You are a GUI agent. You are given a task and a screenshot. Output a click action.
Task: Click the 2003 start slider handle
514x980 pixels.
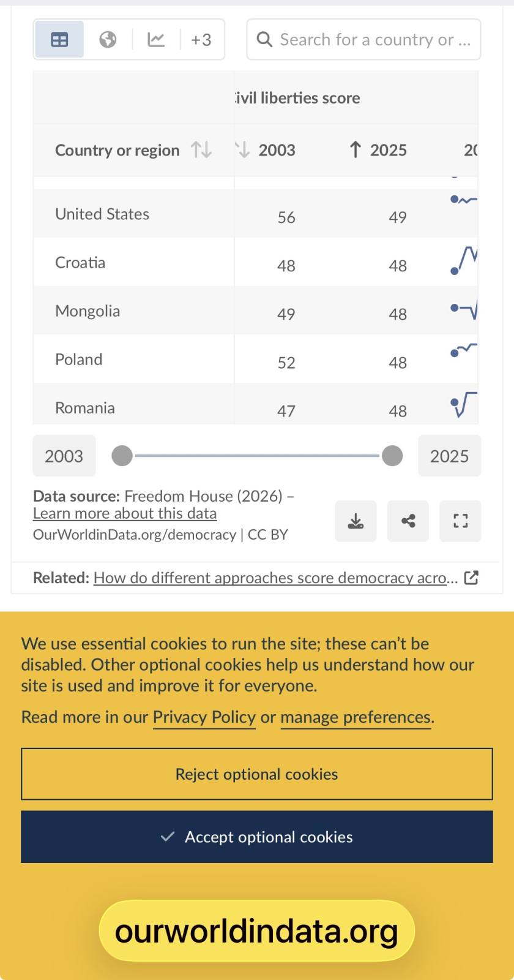tap(122, 456)
